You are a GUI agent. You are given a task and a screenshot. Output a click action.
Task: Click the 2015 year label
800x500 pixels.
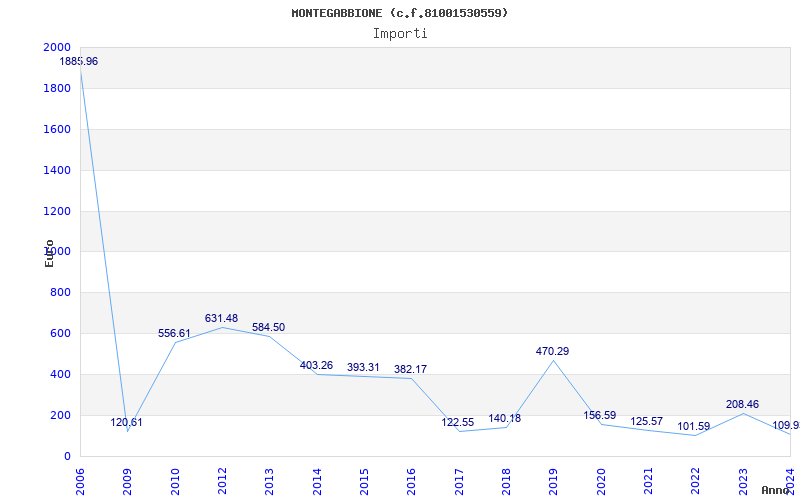point(364,482)
